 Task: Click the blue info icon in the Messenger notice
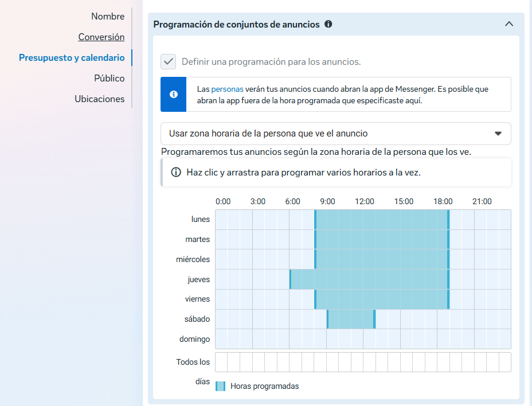click(x=174, y=94)
